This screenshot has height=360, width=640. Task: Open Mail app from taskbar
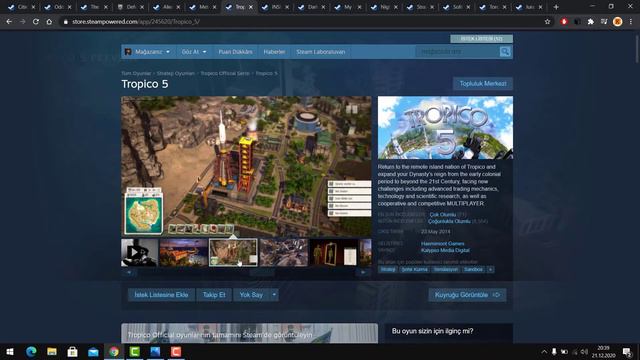point(93,351)
